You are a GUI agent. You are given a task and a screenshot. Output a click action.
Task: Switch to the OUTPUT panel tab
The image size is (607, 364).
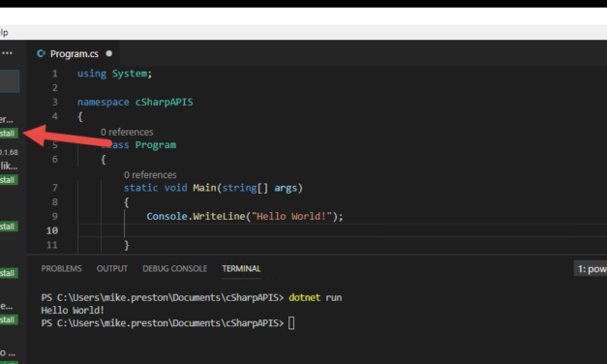[112, 269]
